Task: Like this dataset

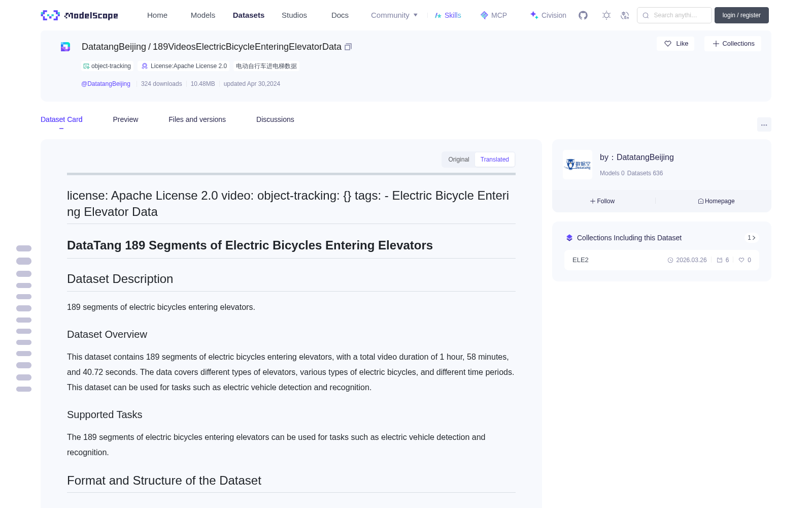Action: coord(676,44)
